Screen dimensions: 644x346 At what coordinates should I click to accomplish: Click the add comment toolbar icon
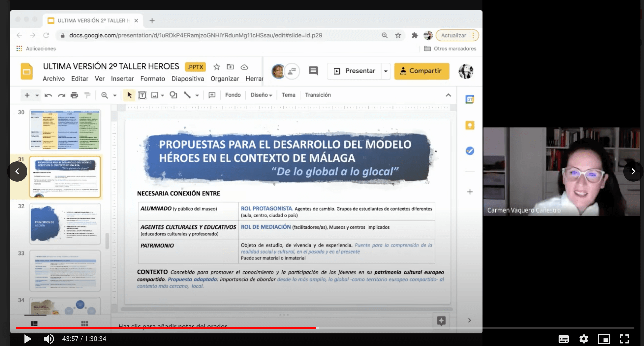(212, 95)
